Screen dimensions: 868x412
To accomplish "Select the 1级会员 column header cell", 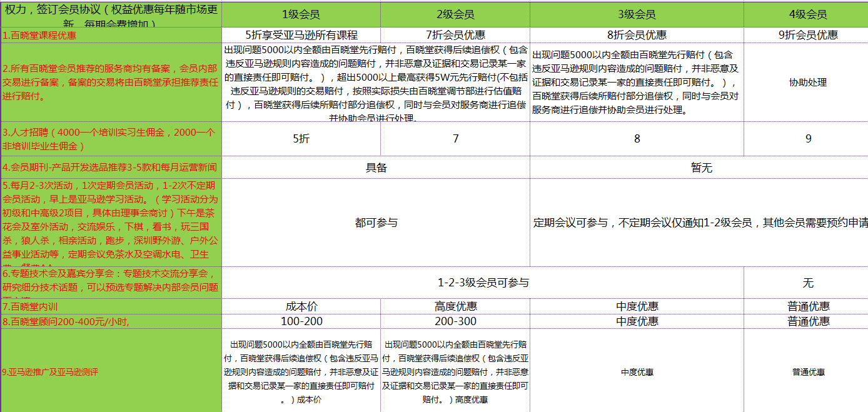I will pos(301,14).
